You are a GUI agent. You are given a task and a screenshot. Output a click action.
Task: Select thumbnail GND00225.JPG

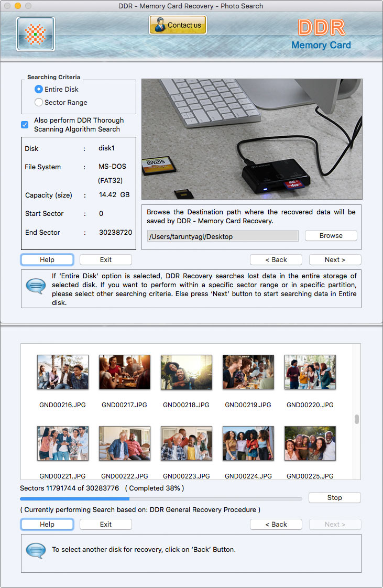click(310, 443)
